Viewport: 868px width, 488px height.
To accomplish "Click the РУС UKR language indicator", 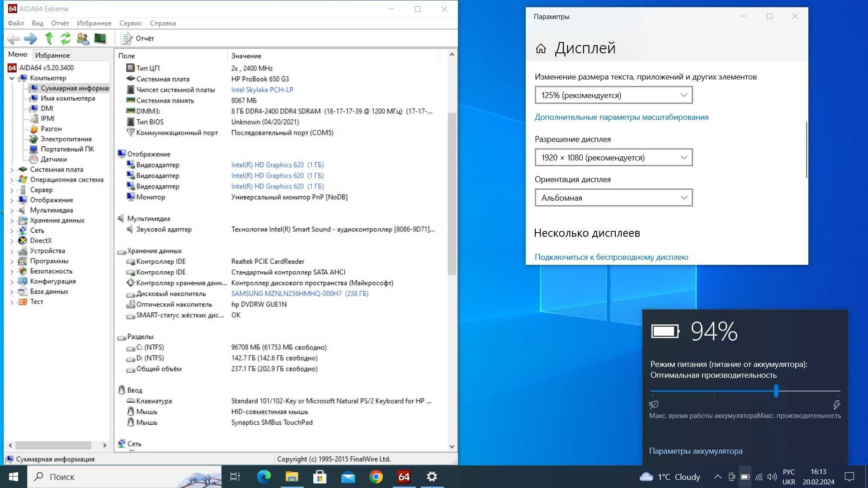I will coord(789,477).
